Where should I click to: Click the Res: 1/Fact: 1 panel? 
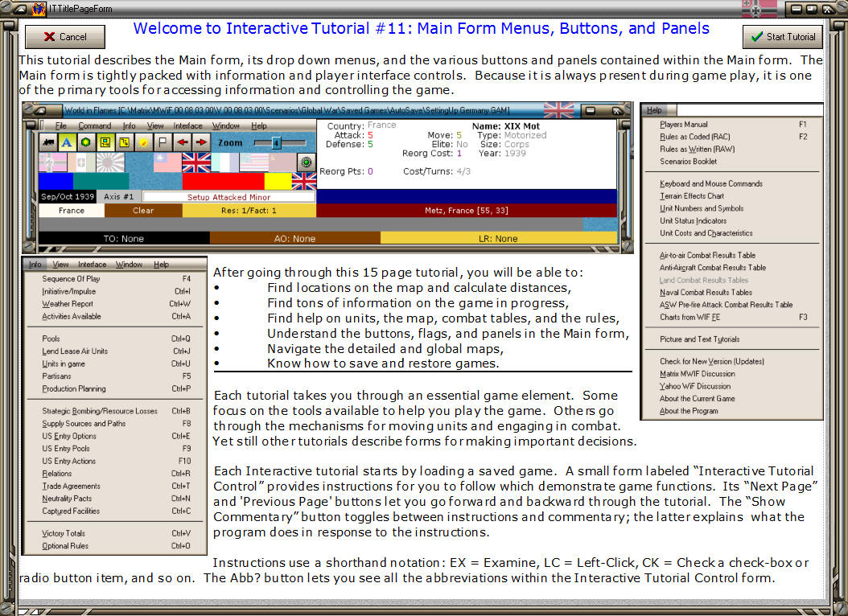pyautogui.click(x=249, y=211)
